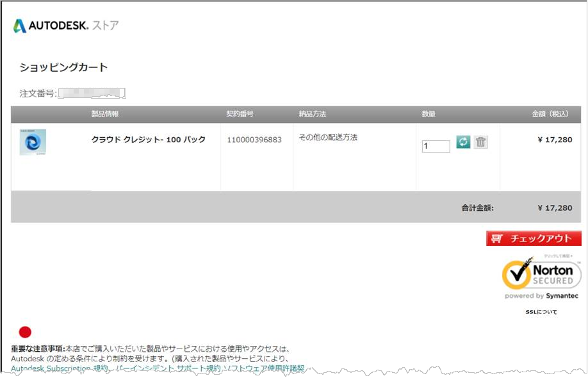This screenshot has width=588, height=378.
Task: Click the powered by Symantec text
Action: coord(541,296)
